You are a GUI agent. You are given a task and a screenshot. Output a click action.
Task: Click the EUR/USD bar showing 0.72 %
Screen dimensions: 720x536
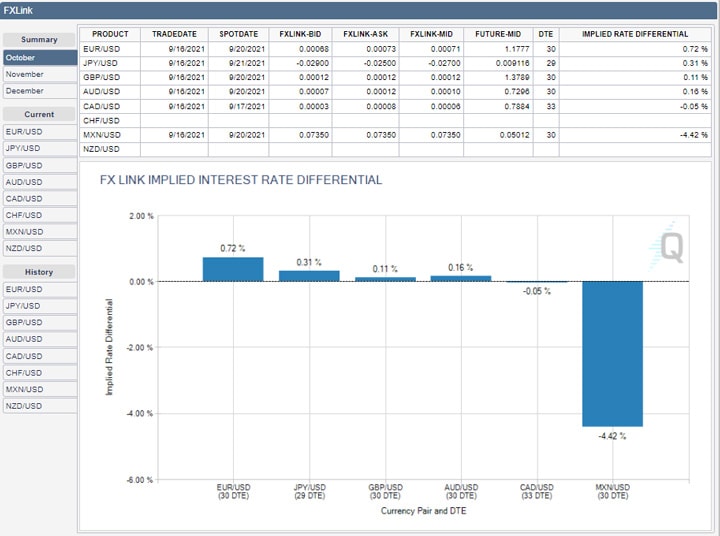pyautogui.click(x=233, y=270)
